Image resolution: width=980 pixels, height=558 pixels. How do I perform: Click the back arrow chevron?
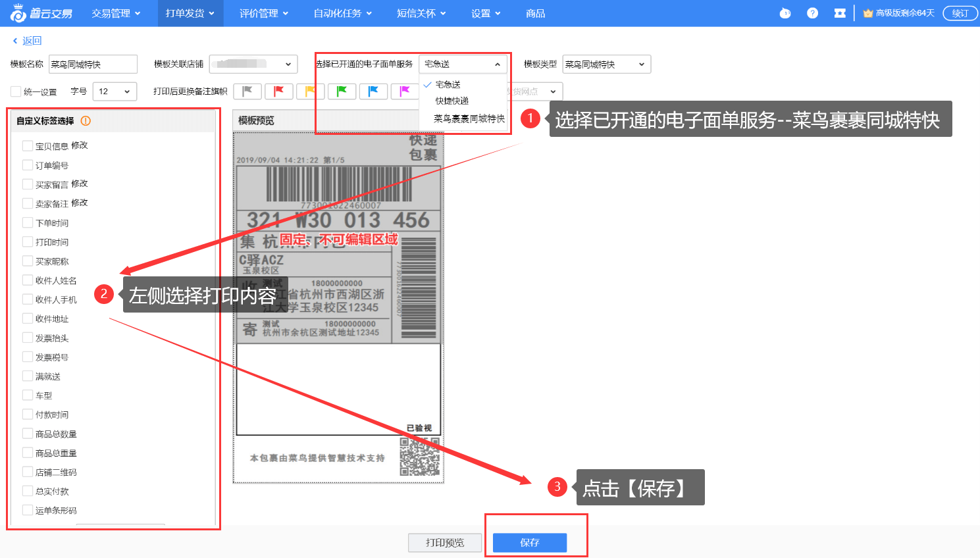pyautogui.click(x=15, y=41)
